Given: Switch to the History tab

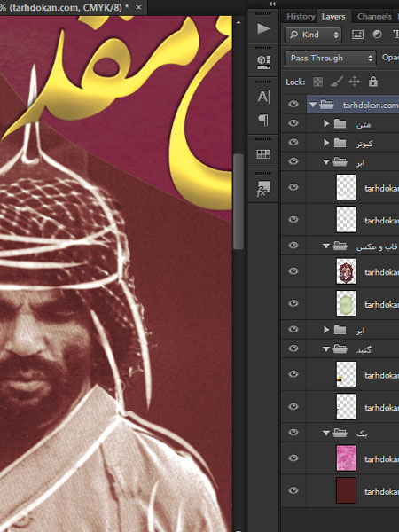Looking at the screenshot, I should pos(301,16).
